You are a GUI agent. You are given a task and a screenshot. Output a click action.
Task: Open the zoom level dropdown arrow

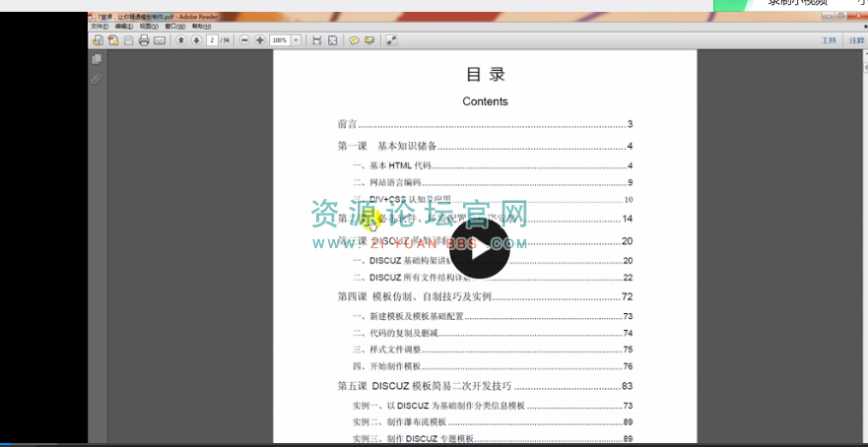pos(296,40)
